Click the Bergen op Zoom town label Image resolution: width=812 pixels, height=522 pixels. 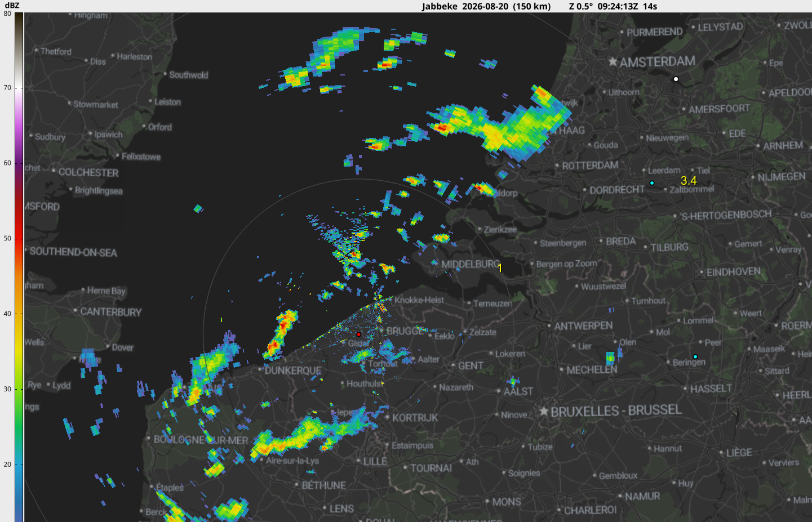coord(566,264)
